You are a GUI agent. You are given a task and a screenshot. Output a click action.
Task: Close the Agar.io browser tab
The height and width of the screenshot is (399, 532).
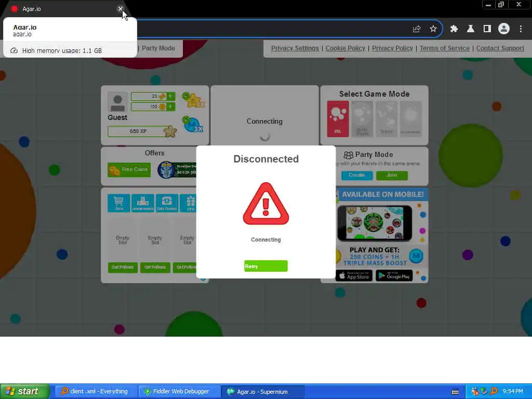(120, 9)
